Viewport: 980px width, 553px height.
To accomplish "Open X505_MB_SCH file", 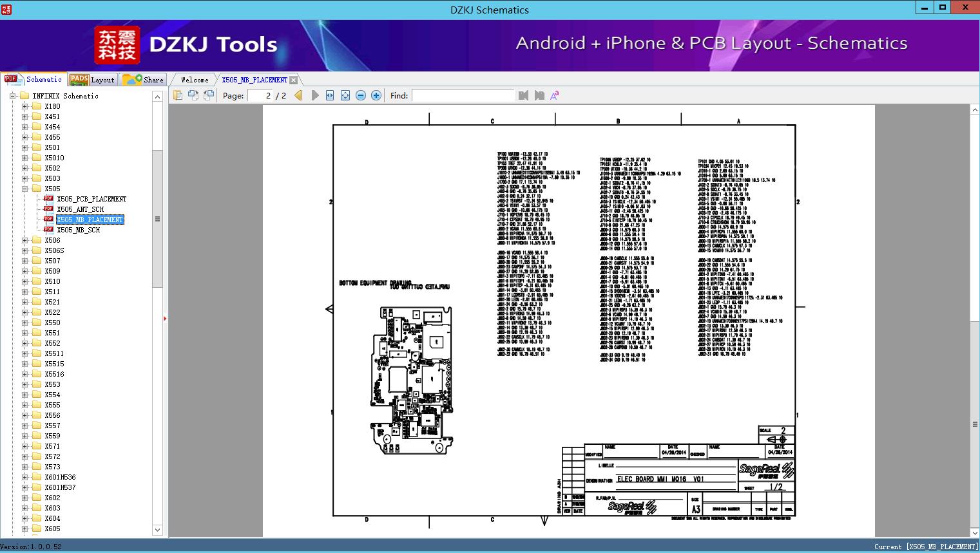I will coord(78,230).
